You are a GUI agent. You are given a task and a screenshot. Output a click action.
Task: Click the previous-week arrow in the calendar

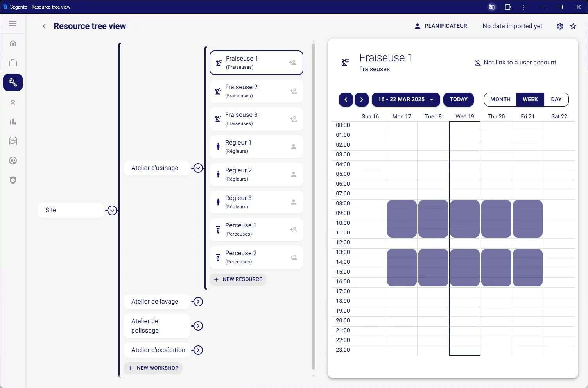click(346, 100)
